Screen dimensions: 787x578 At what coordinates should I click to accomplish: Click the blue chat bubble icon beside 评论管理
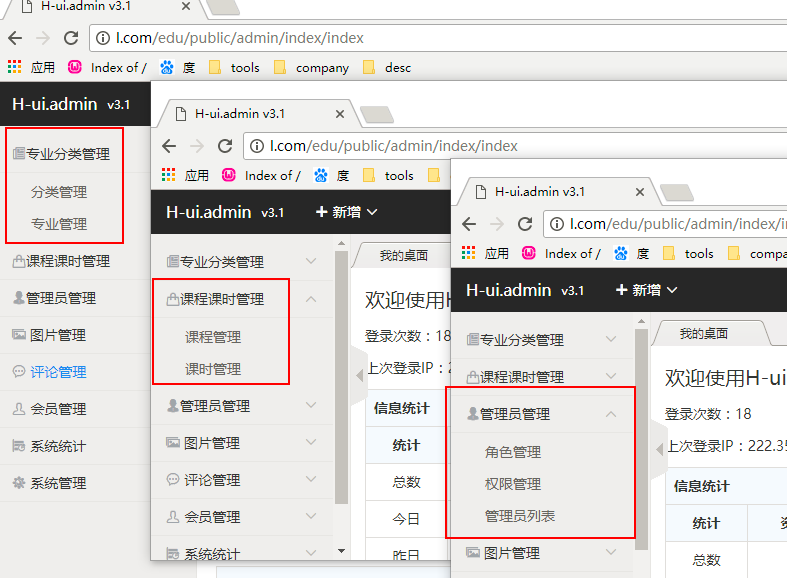coord(18,372)
